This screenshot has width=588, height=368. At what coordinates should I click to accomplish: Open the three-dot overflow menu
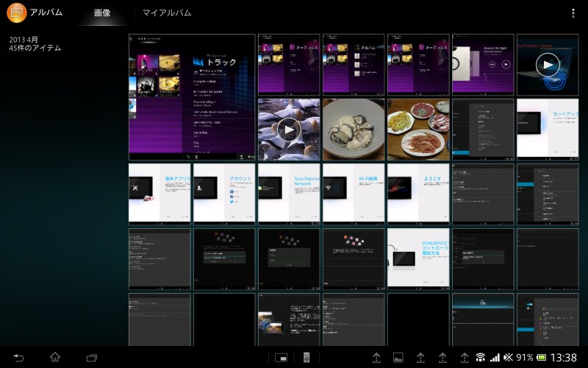click(x=573, y=13)
